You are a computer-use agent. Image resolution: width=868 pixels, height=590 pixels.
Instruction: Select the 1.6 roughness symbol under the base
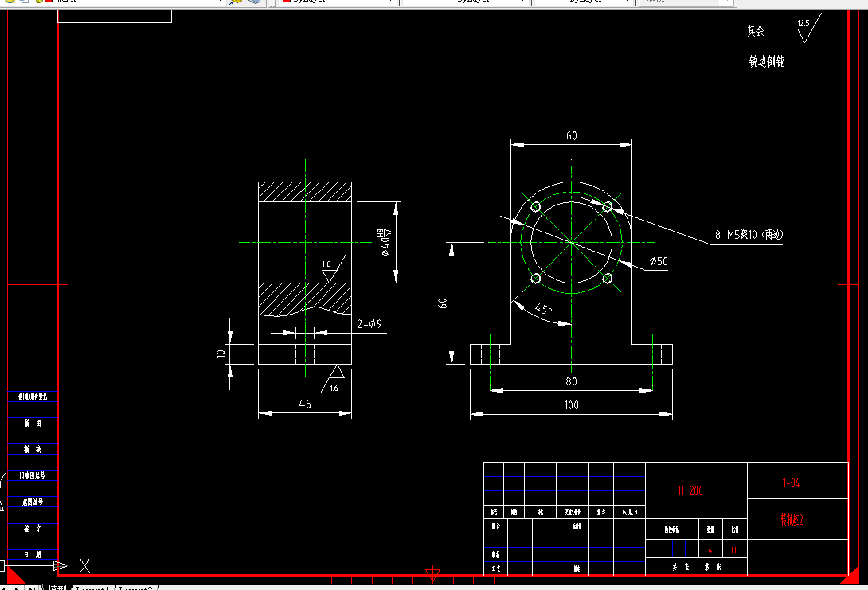click(332, 378)
